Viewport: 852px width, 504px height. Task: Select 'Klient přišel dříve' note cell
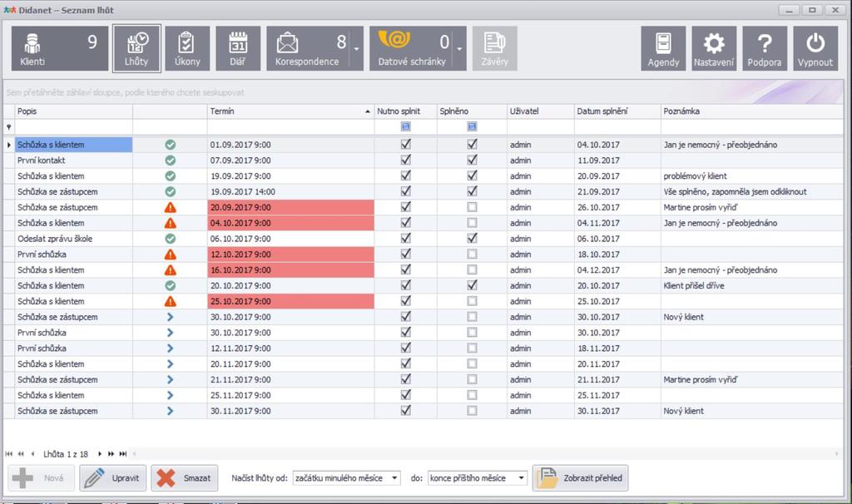point(752,285)
